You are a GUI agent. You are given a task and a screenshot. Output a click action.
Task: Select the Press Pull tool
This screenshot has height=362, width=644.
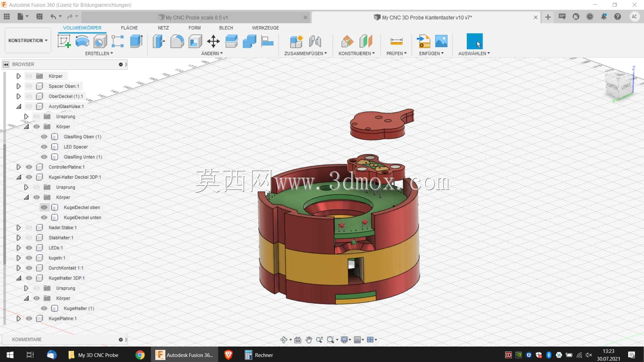click(159, 41)
